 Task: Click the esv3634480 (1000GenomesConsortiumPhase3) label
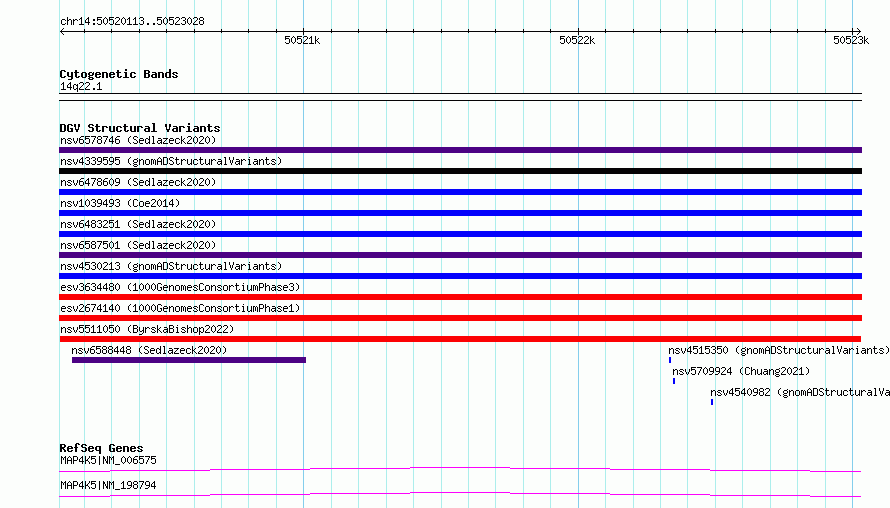(x=180, y=287)
